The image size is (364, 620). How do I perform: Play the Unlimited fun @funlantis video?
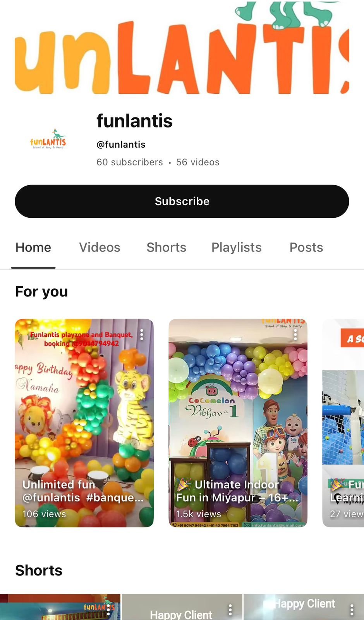point(84,423)
